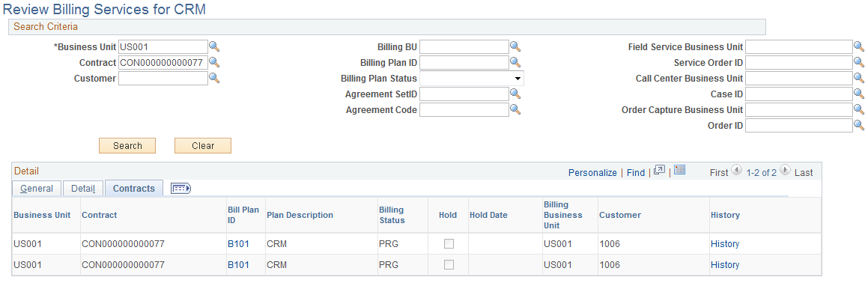
Task: Open lookup for Business Unit field
Action: click(x=214, y=47)
